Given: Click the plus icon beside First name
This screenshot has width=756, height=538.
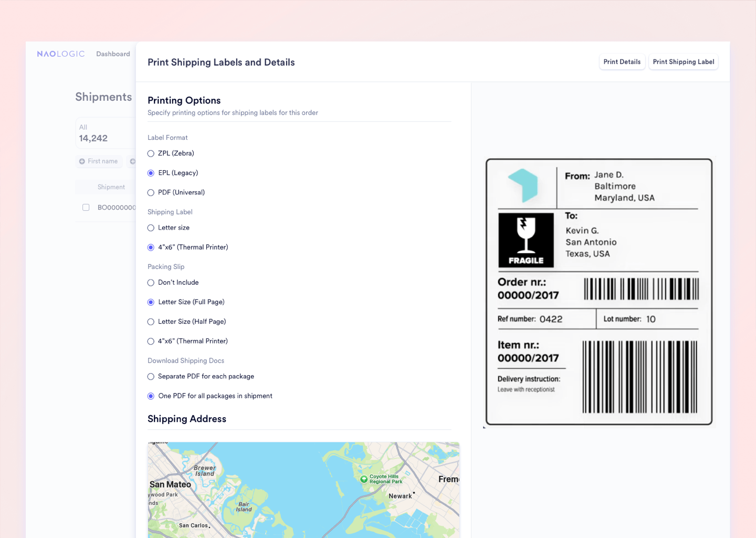Looking at the screenshot, I should tap(82, 161).
